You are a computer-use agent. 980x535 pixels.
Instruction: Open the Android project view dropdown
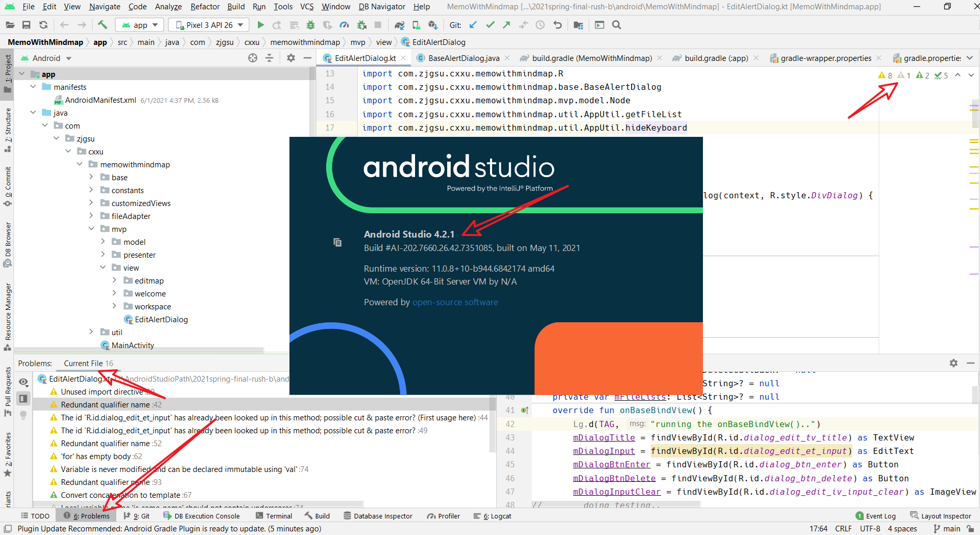tap(47, 58)
